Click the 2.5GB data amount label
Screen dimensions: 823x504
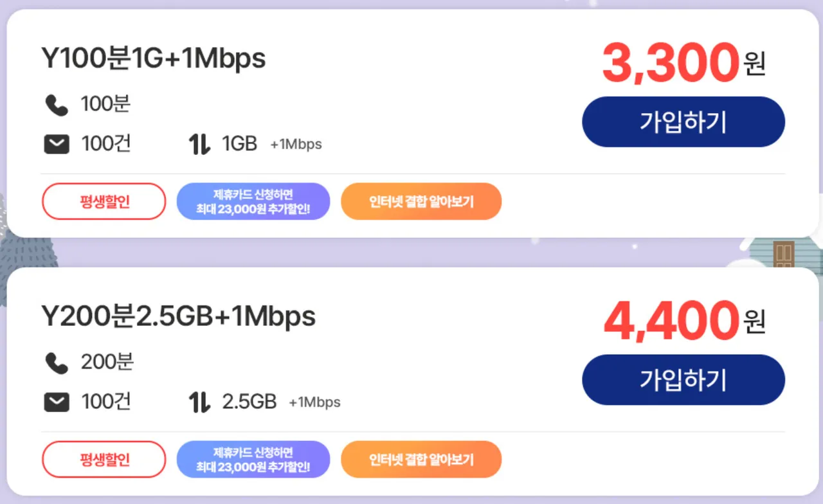pyautogui.click(x=249, y=402)
